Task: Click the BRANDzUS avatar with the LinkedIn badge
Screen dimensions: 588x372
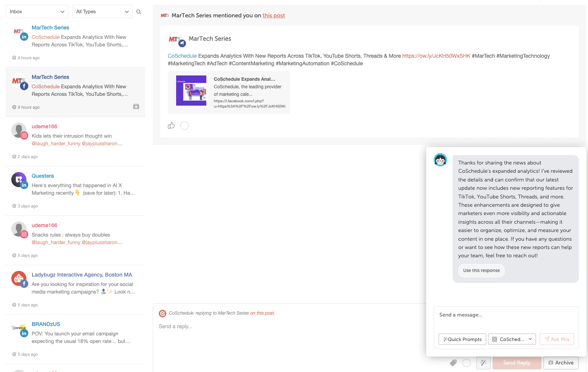Action: click(x=20, y=329)
